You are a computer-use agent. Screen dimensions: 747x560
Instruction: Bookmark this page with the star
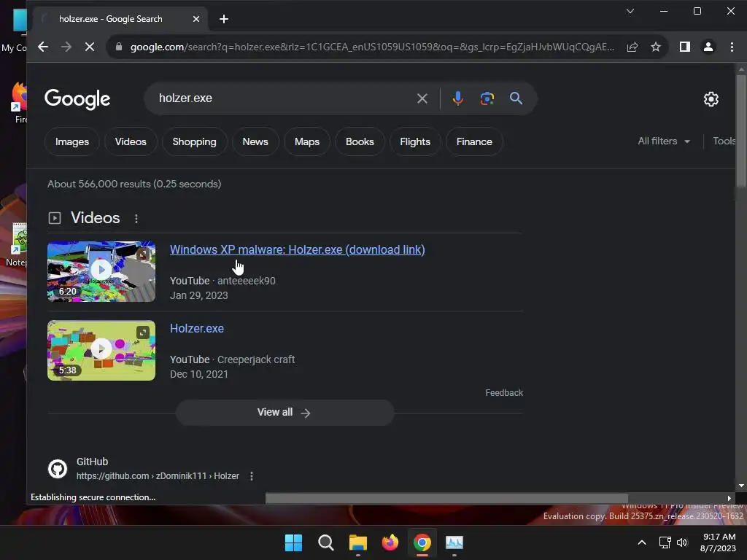(656, 47)
